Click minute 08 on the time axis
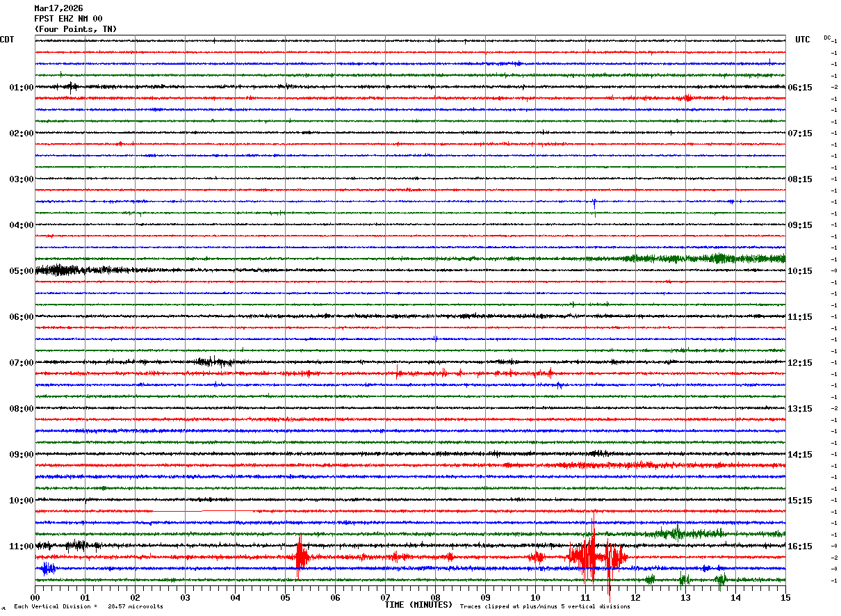Image resolution: width=841 pixels, height=616 pixels. (435, 597)
